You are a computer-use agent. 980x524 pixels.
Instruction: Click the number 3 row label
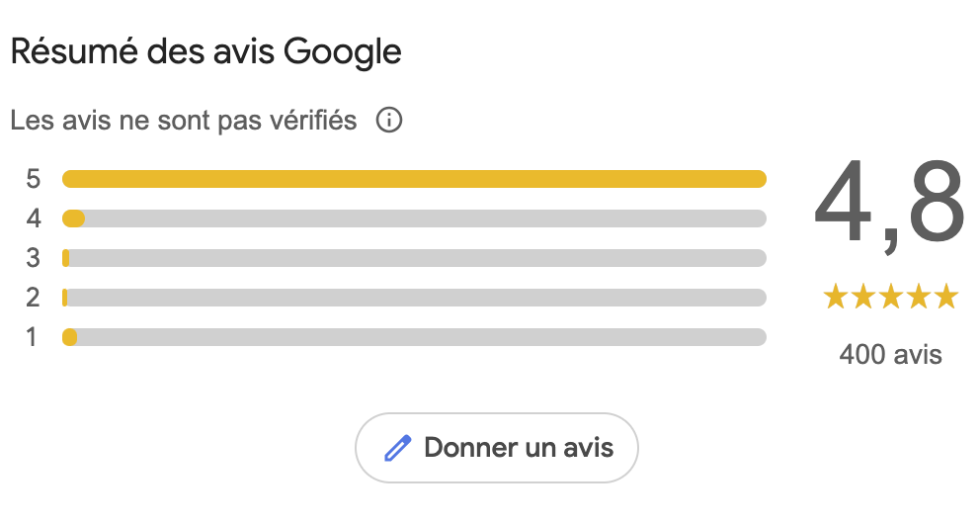[x=34, y=258]
